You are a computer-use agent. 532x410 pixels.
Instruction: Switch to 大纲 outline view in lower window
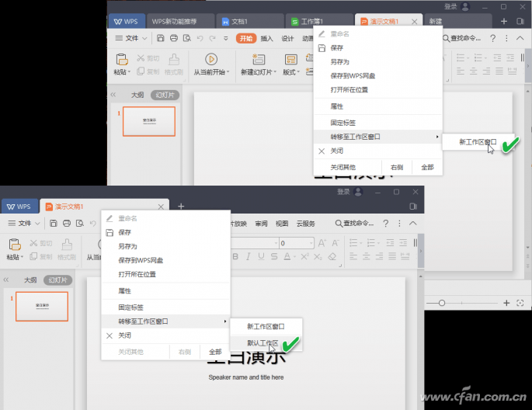[x=31, y=280]
